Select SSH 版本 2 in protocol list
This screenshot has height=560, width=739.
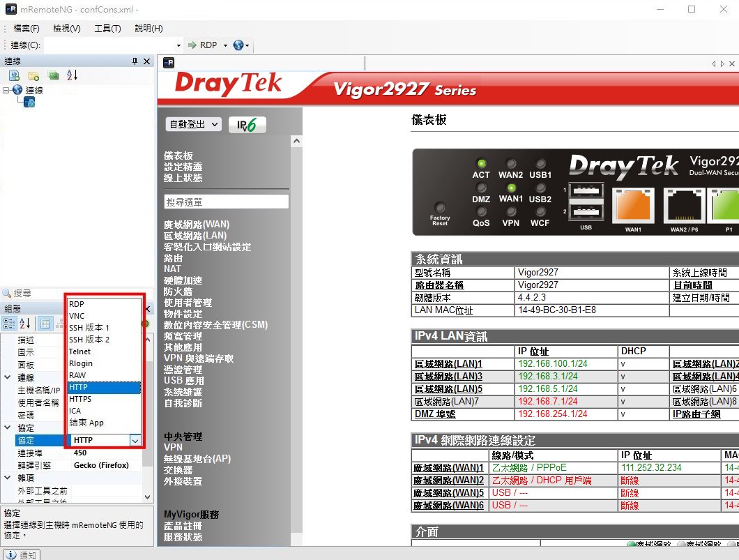click(x=89, y=340)
